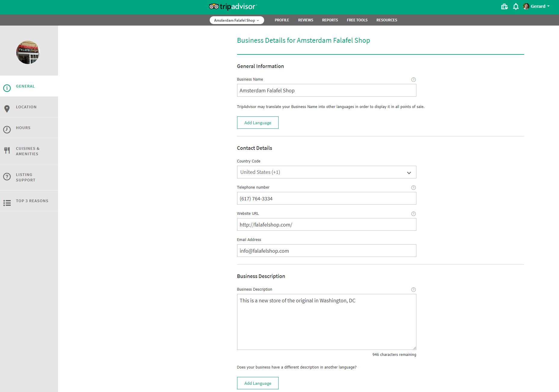Click the help icon beside Website URL
Viewport: 559px width, 392px height.
[413, 214]
